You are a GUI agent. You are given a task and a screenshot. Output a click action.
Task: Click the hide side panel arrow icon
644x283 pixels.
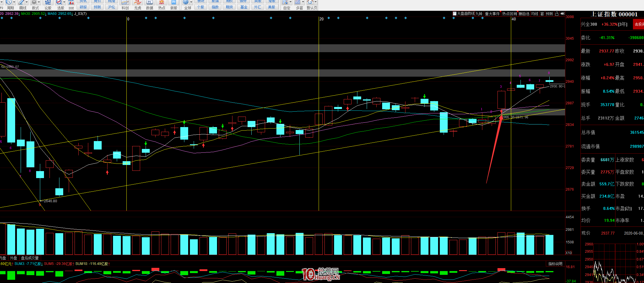(x=562, y=14)
